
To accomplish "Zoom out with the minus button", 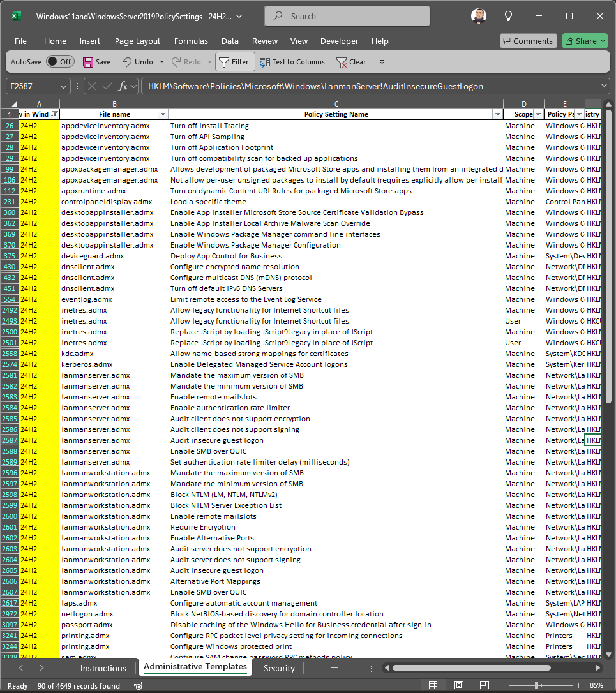I will [x=503, y=685].
